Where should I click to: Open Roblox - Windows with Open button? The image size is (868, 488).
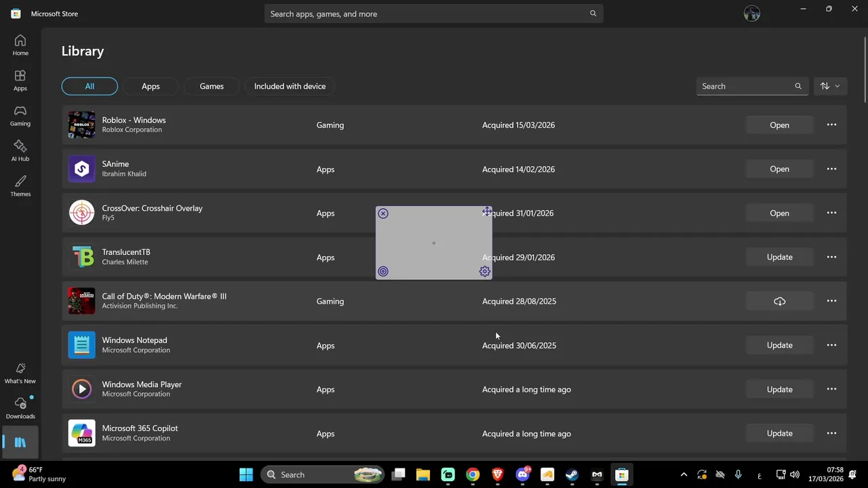[x=779, y=125]
